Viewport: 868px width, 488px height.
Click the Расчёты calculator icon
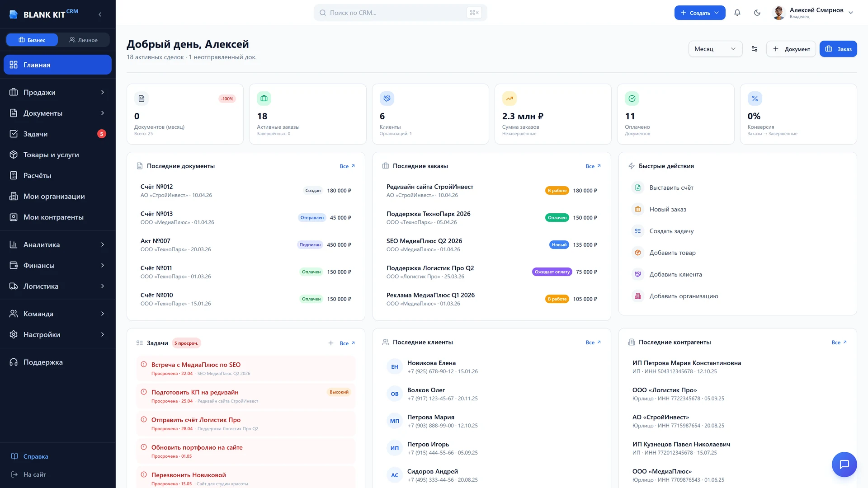point(14,175)
